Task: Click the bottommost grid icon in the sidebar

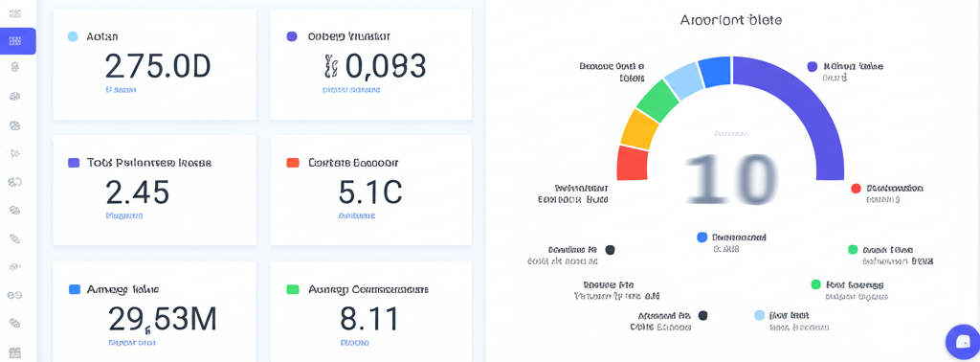Action: click(x=15, y=353)
